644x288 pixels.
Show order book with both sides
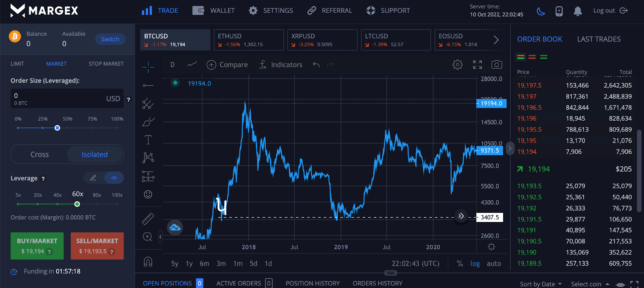tap(521, 57)
